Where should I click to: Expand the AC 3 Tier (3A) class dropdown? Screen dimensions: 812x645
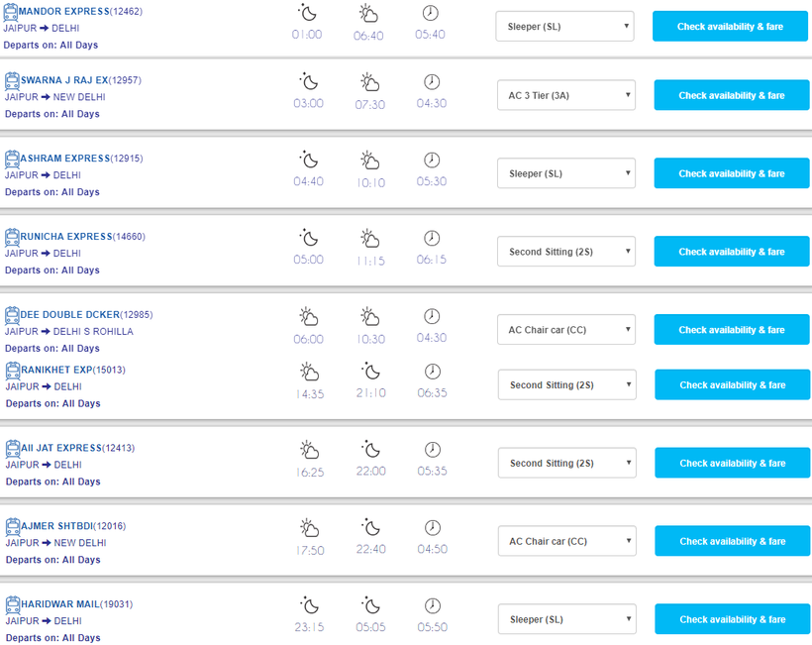coord(565,96)
